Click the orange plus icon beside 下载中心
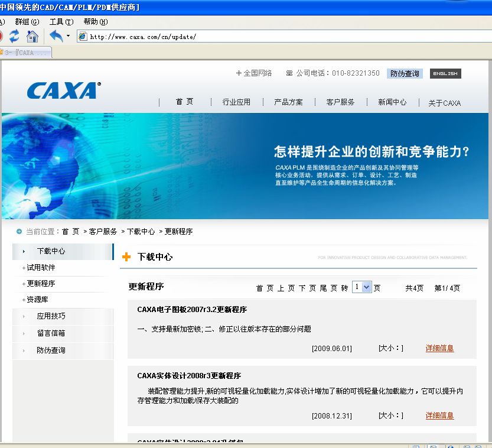492x448 pixels. tap(126, 257)
